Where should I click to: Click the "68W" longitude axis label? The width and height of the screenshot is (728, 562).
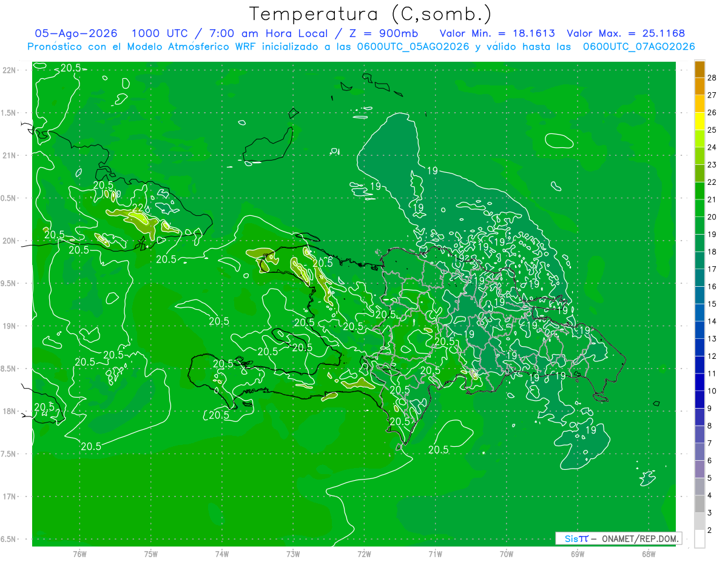click(x=648, y=553)
